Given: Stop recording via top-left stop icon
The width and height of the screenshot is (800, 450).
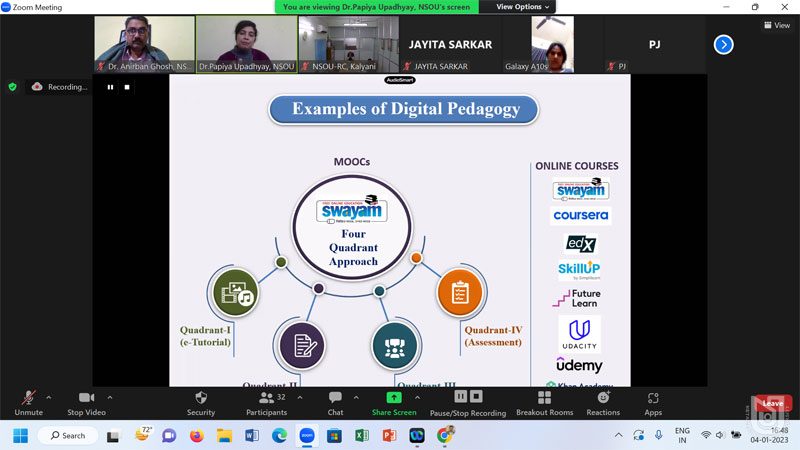Looking at the screenshot, I should pos(127,87).
